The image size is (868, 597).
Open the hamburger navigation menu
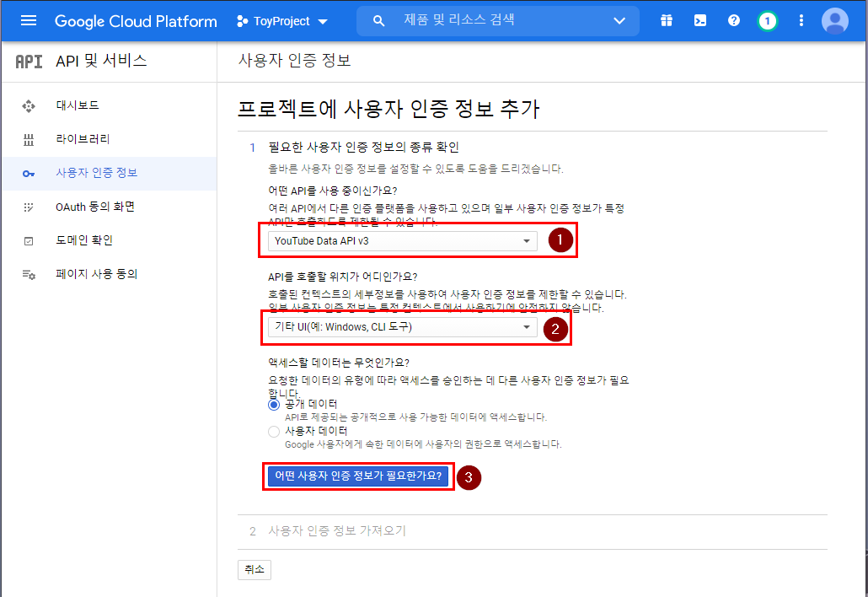click(29, 21)
